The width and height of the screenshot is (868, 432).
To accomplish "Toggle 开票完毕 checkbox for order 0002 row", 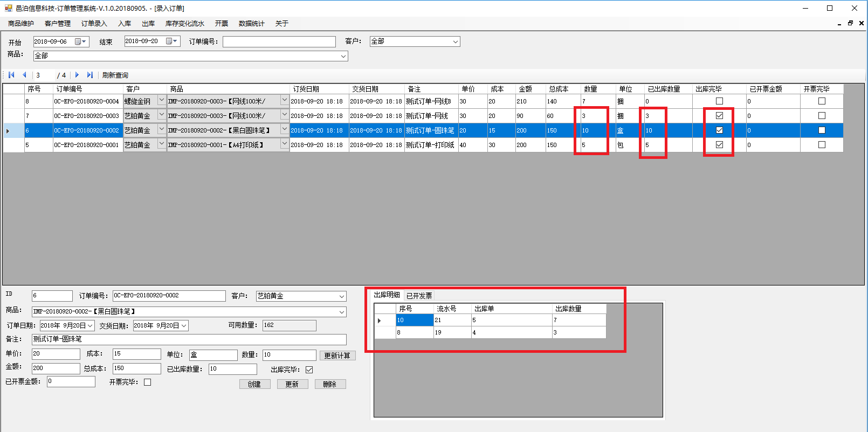I will [822, 130].
